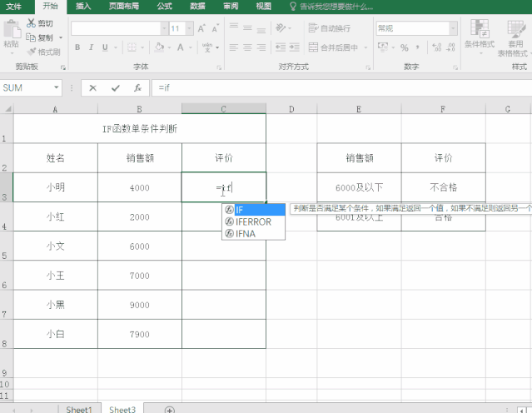Screen dimensions: 532x413
Task: Open the font size dropdown showing 11
Action: click(x=189, y=28)
